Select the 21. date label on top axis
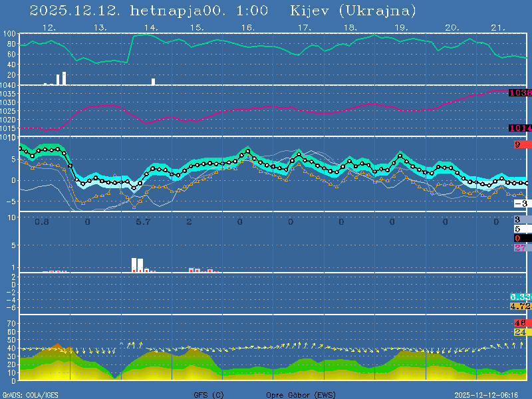This screenshot has height=399, width=532. click(x=498, y=28)
